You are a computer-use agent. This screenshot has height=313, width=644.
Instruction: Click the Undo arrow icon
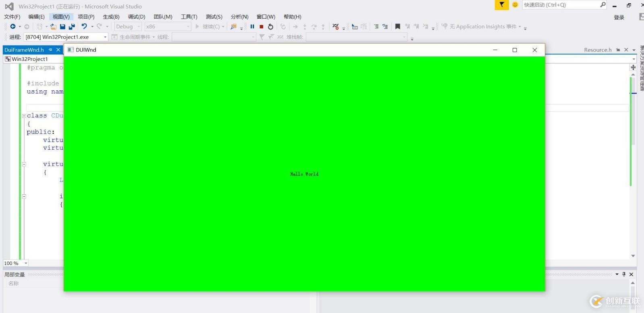coord(84,27)
